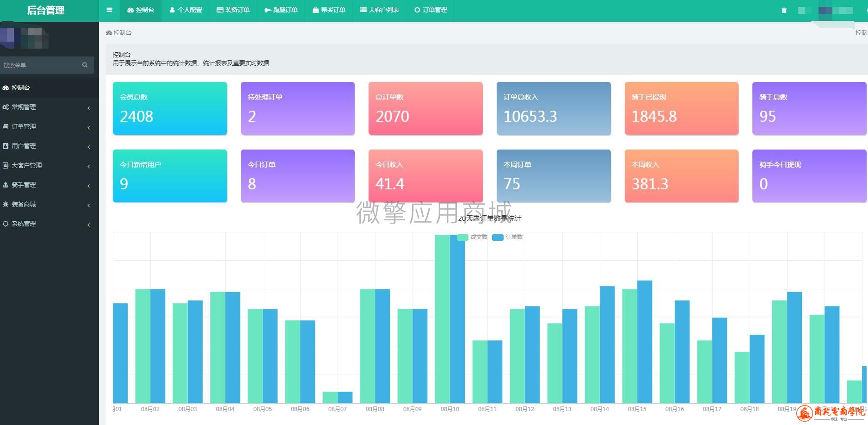This screenshot has width=868, height=425.
Task: Open the 跑腿订单 tab
Action: (281, 10)
